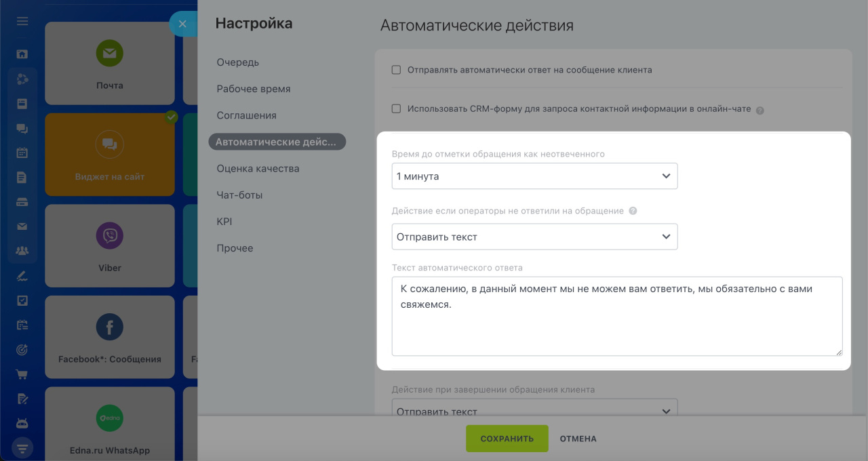Select Автоматические действия menu item
This screenshot has height=461, width=868.
277,142
